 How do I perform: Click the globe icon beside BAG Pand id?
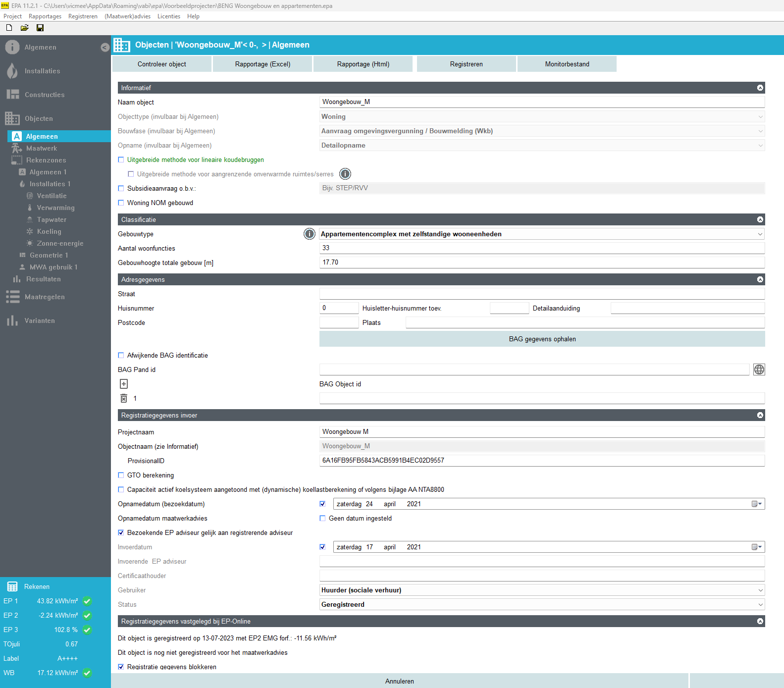[759, 370]
